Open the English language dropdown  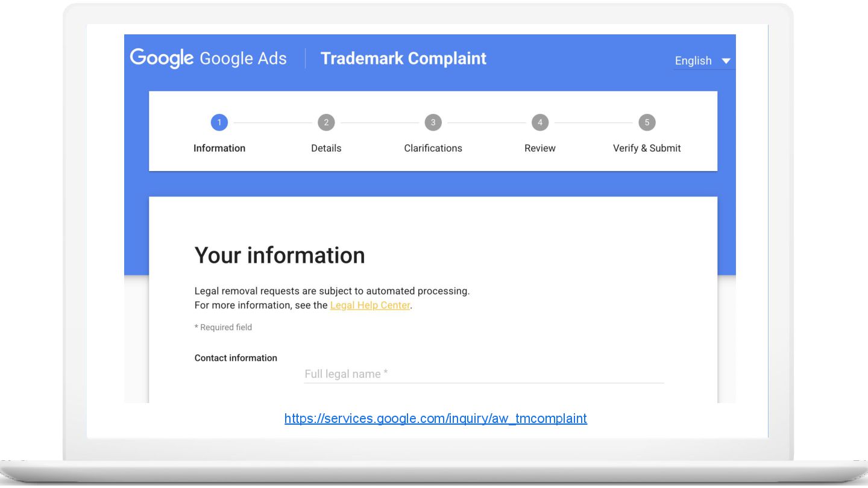click(704, 61)
